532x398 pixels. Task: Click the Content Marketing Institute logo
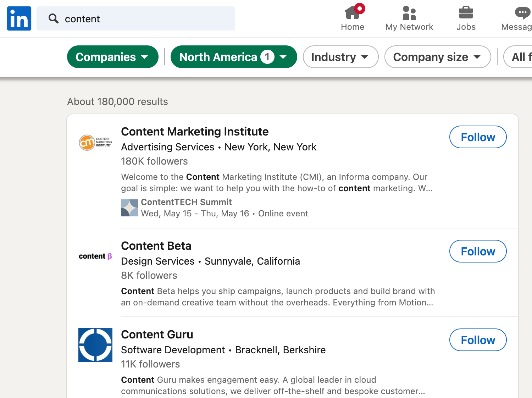(95, 143)
